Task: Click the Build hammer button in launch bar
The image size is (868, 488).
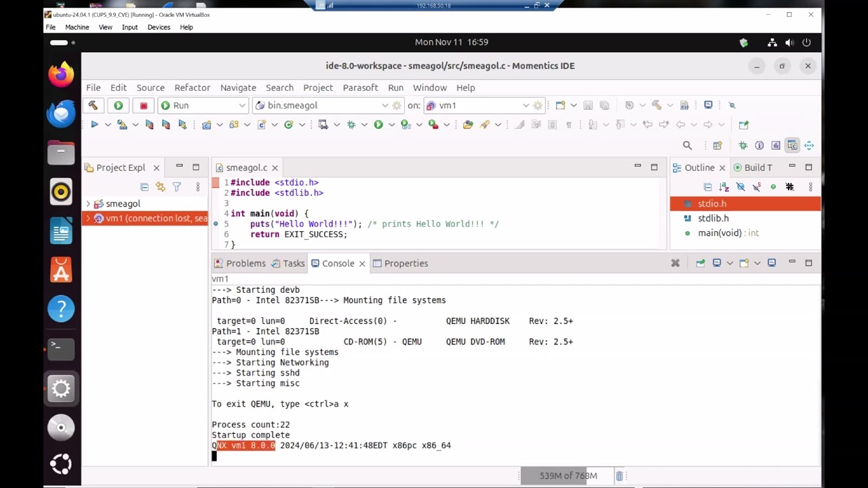Action: [93, 105]
